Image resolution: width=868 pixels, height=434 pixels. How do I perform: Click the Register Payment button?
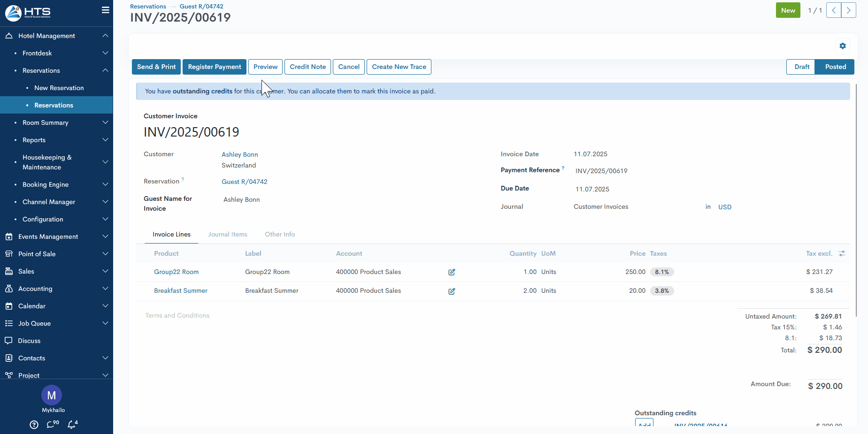[215, 67]
